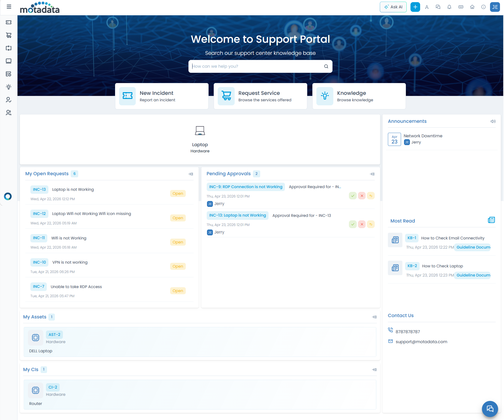Expand the My Assets section
This screenshot has width=504, height=420.
pos(374,317)
